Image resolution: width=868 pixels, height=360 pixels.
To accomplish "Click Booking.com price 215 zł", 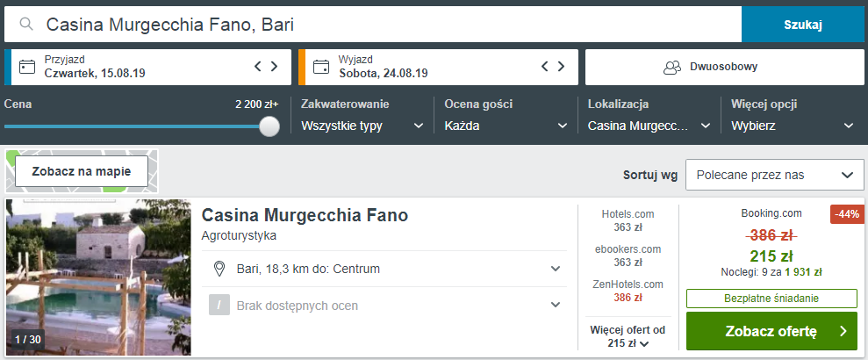I will (771, 256).
